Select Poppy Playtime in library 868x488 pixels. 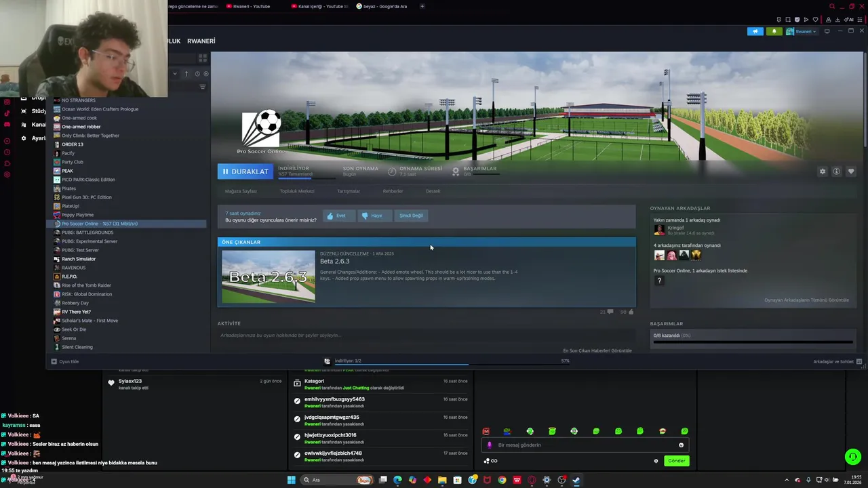pos(78,215)
